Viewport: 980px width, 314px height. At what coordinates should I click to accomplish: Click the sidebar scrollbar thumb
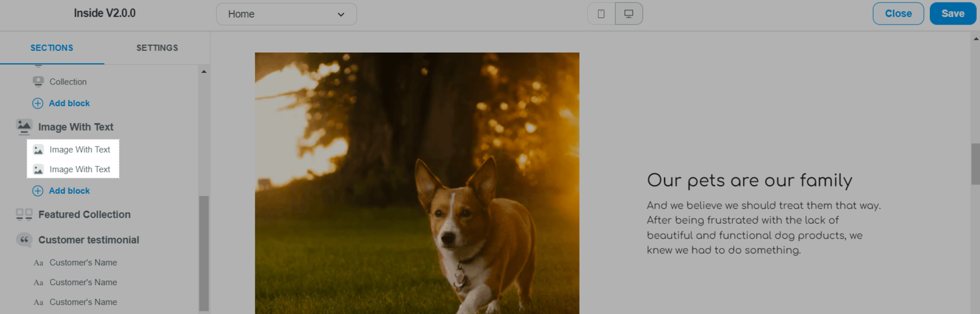pyautogui.click(x=204, y=253)
